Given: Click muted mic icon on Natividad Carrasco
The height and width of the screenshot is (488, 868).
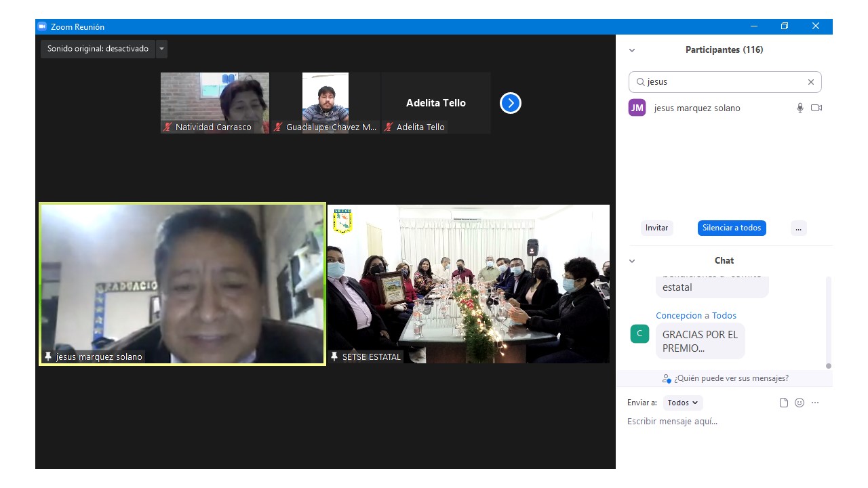Looking at the screenshot, I should coord(167,127).
